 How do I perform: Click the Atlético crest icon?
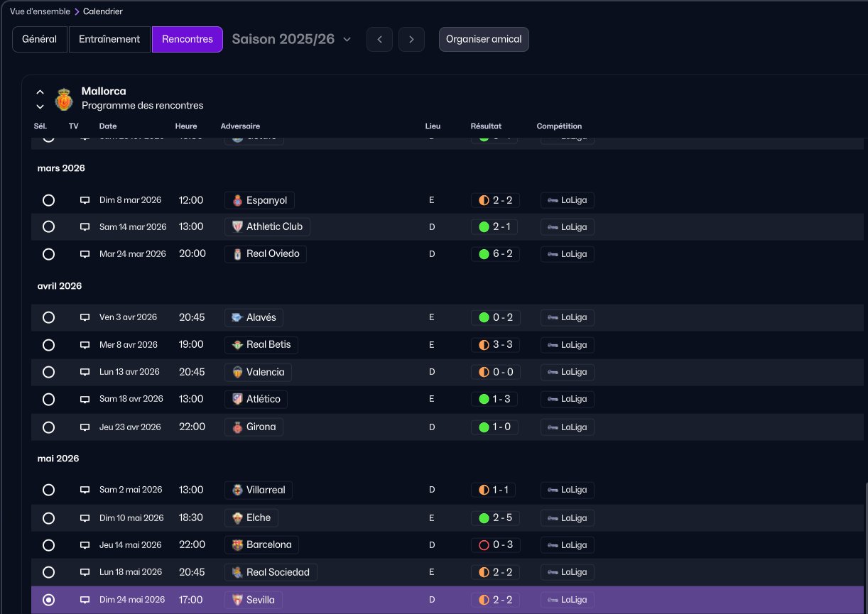point(237,399)
